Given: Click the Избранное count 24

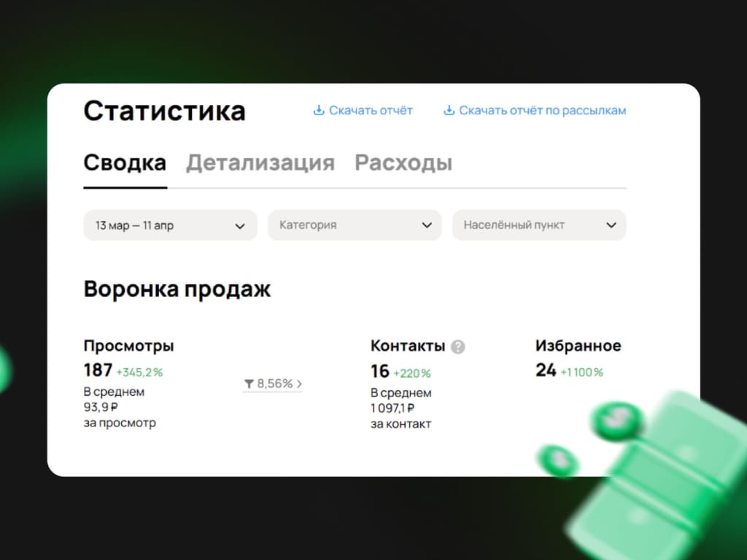Looking at the screenshot, I should (x=546, y=370).
